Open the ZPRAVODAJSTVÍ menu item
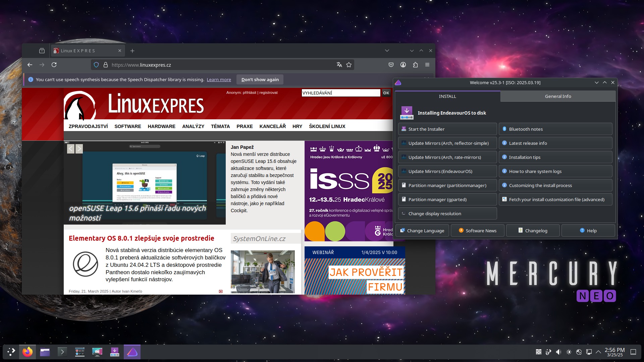 [x=88, y=126]
